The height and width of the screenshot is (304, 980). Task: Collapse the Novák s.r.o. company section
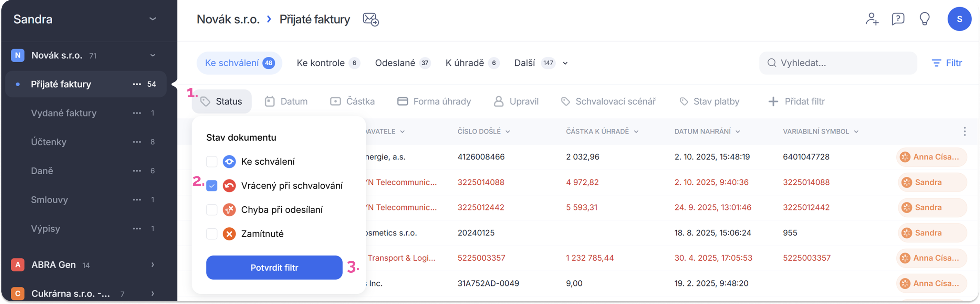(x=153, y=55)
